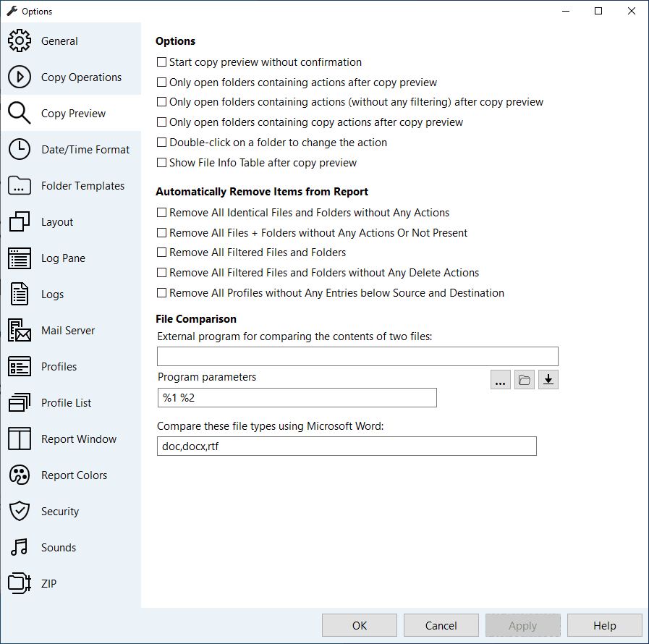The height and width of the screenshot is (644, 649).
Task: Click the browse ellipsis button for external program
Action: 500,379
